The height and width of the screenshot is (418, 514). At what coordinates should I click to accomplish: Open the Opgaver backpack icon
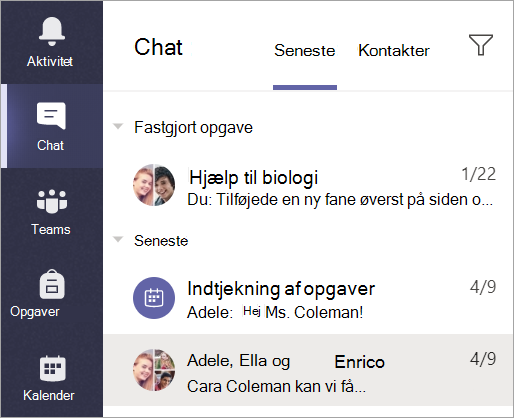52,284
